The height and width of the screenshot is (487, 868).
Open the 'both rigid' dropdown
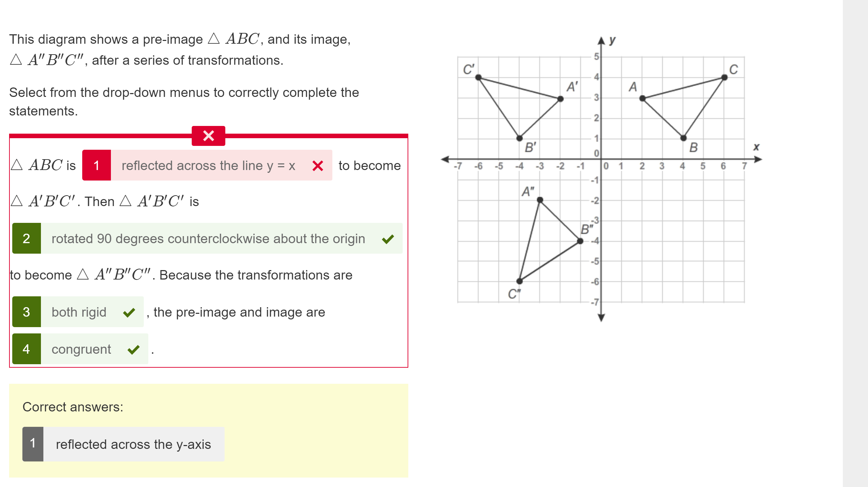(x=79, y=312)
